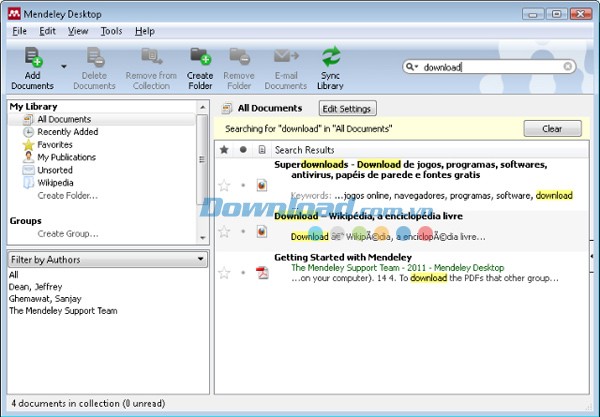Click the Create Group... link

coord(68,233)
